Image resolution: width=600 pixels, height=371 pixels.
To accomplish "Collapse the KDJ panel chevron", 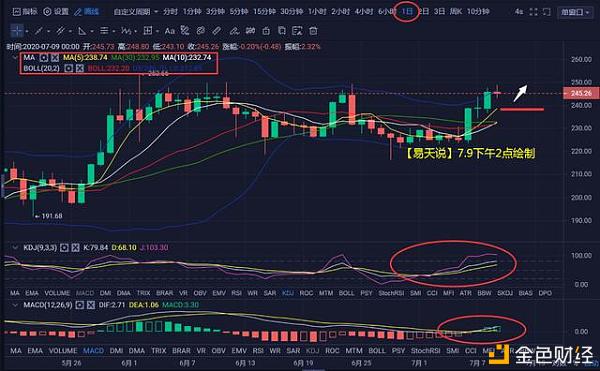I will (15, 248).
